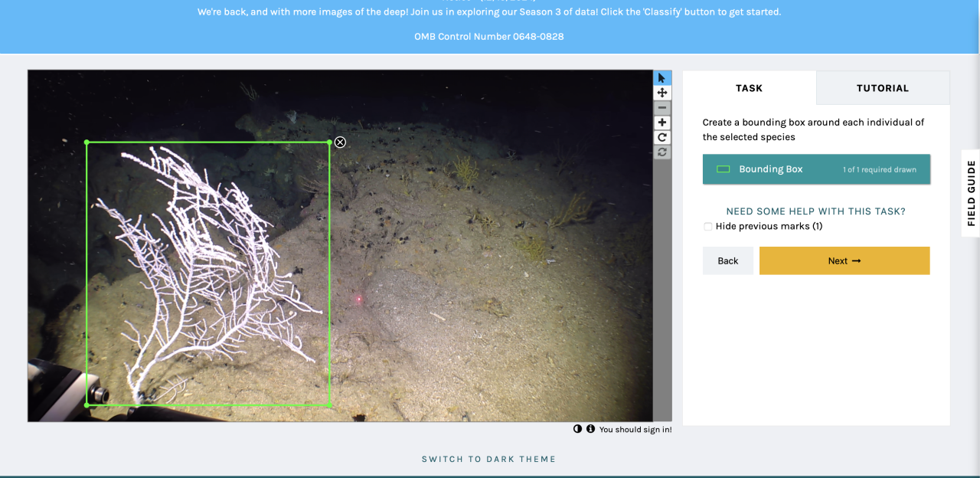The width and height of the screenshot is (980, 478).
Task: Rotate the subject image
Action: [x=662, y=138]
